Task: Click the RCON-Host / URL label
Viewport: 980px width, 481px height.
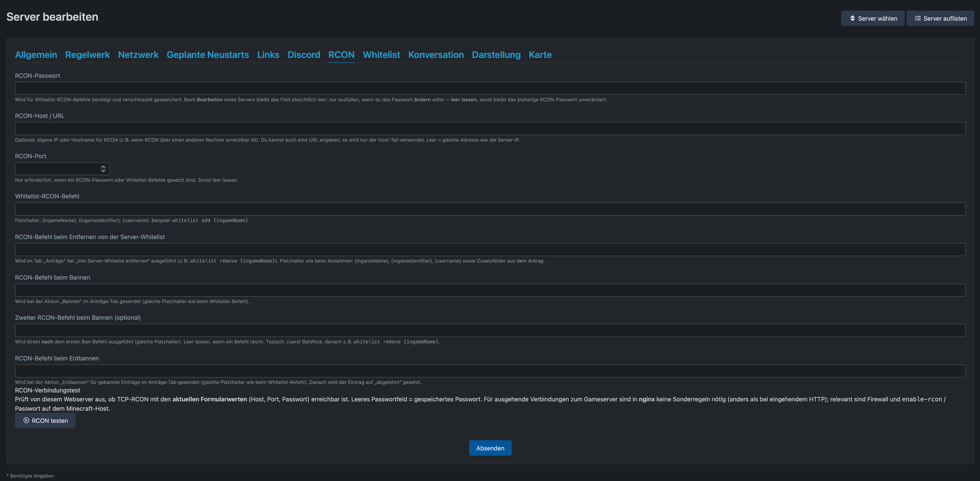Action: 39,116
